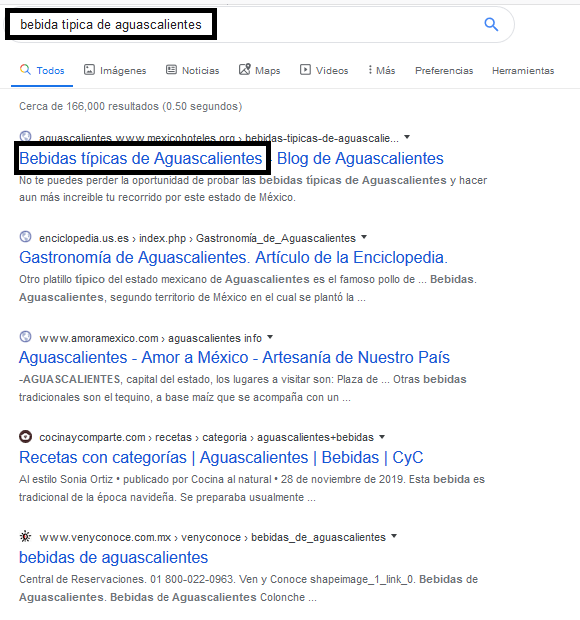The image size is (580, 620).
Task: Click the 'cocinaycomparte.com › recetas' URL breadcrumb
Action: pos(206,437)
